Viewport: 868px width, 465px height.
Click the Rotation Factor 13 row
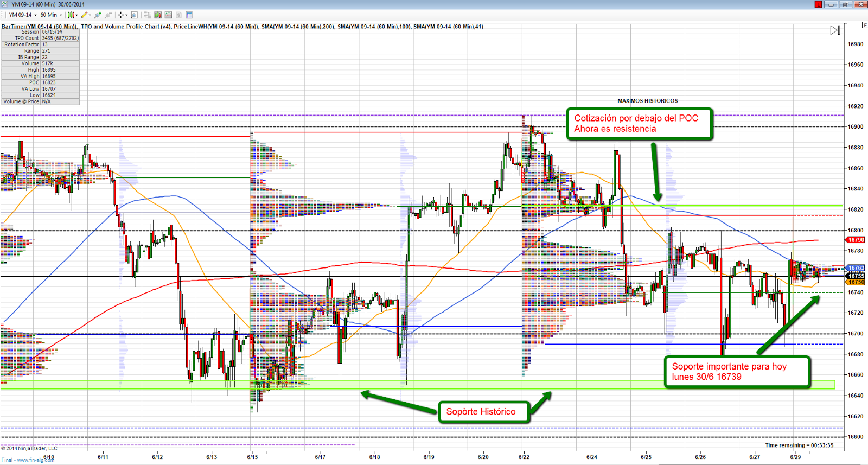click(x=40, y=44)
